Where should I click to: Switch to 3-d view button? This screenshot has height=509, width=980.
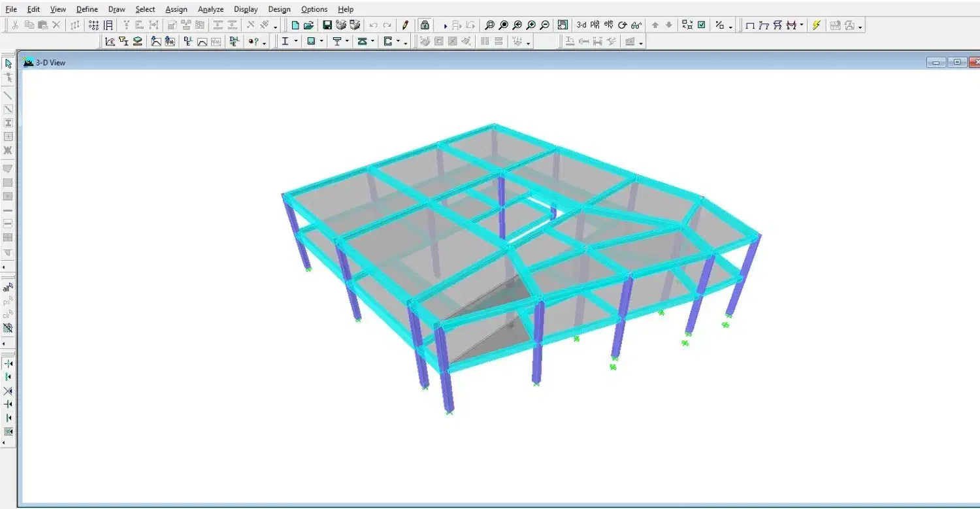(x=581, y=25)
